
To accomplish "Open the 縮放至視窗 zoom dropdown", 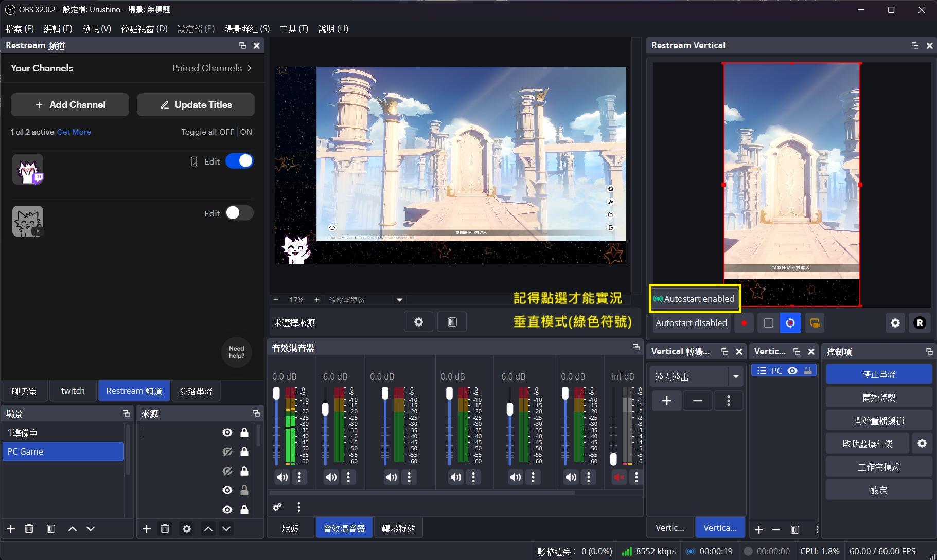I will [399, 300].
